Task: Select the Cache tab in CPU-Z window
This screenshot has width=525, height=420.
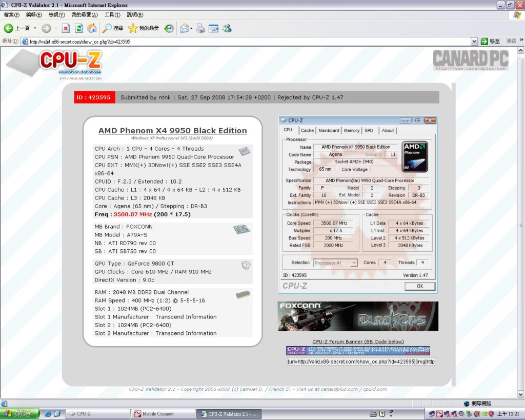Action: pyautogui.click(x=307, y=131)
